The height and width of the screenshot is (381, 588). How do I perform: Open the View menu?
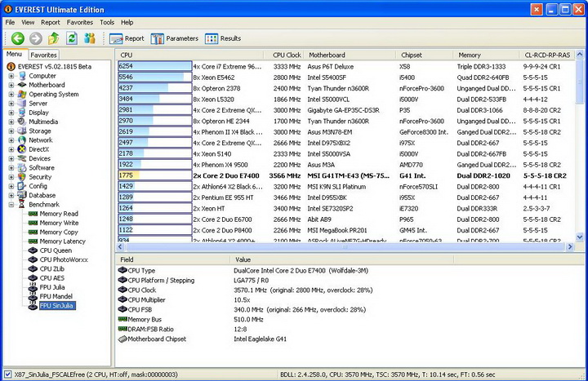click(28, 23)
